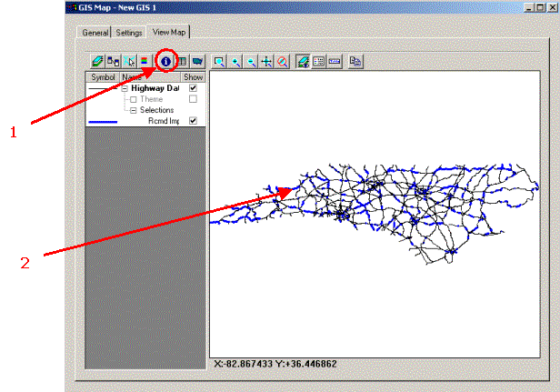Select the zoom in magnifier
The height and width of the screenshot is (392, 560).
pos(235,62)
